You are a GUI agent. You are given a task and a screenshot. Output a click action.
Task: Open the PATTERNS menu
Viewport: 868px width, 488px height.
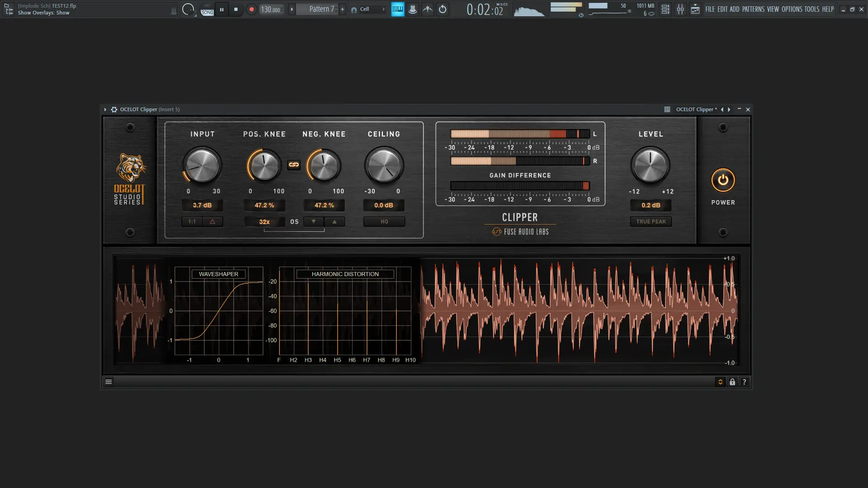(753, 9)
